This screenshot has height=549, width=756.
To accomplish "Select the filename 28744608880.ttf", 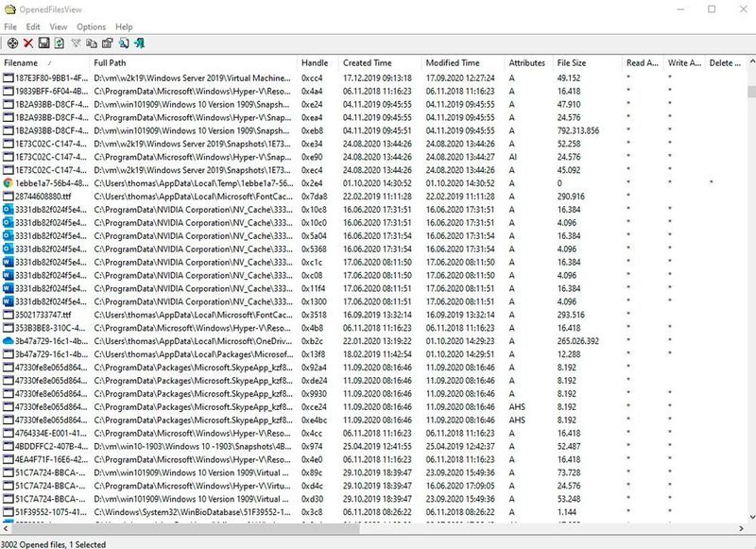I will point(43,197).
